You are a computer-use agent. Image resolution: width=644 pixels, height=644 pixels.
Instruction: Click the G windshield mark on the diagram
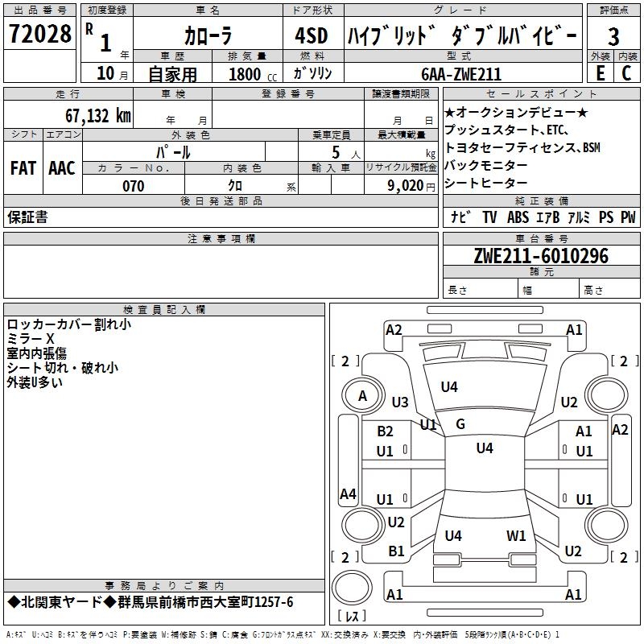[460, 423]
